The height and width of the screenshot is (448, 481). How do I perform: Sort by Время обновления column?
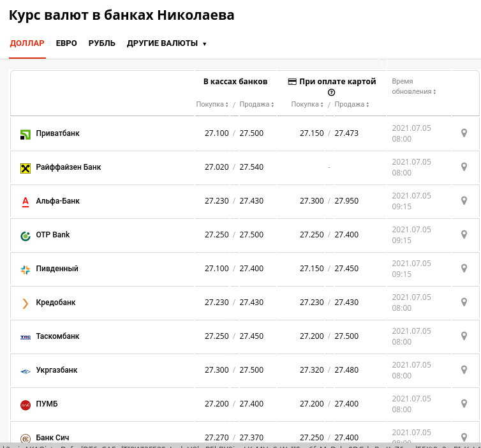[x=413, y=87]
